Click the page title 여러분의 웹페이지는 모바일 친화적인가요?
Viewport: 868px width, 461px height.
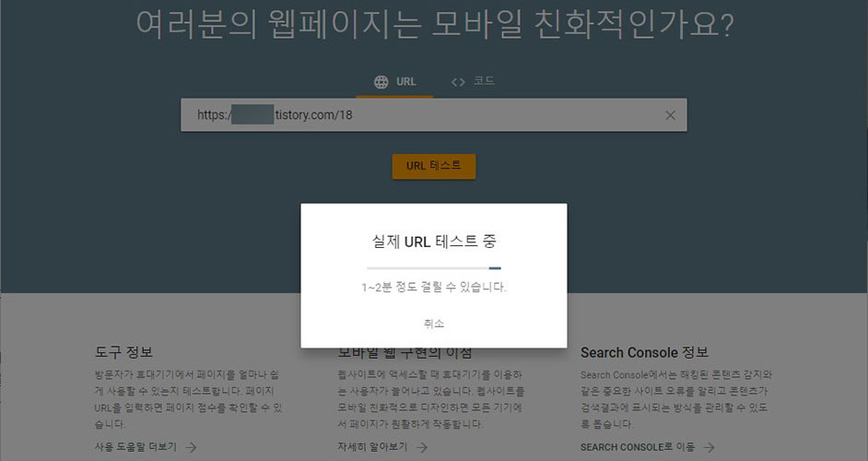[x=435, y=24]
